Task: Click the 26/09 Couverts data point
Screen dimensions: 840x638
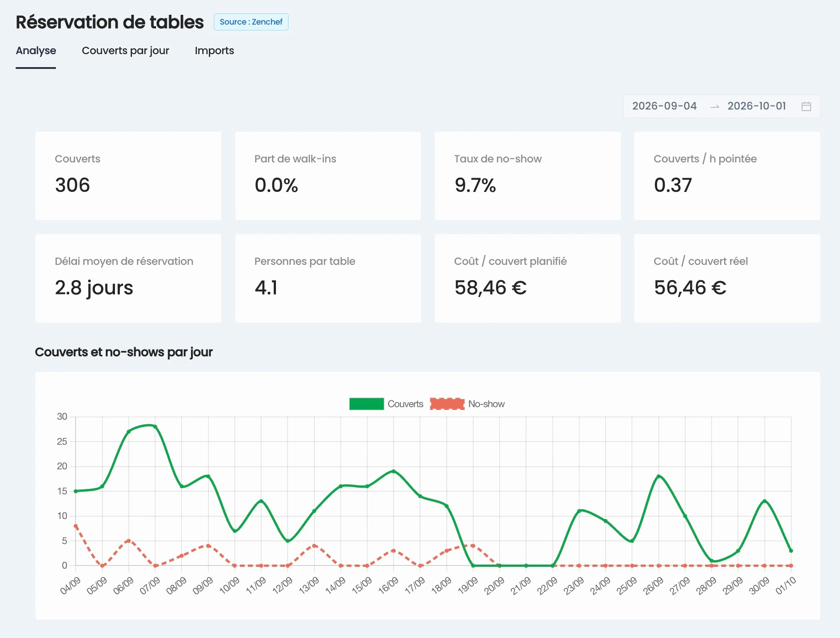Action: [658, 476]
